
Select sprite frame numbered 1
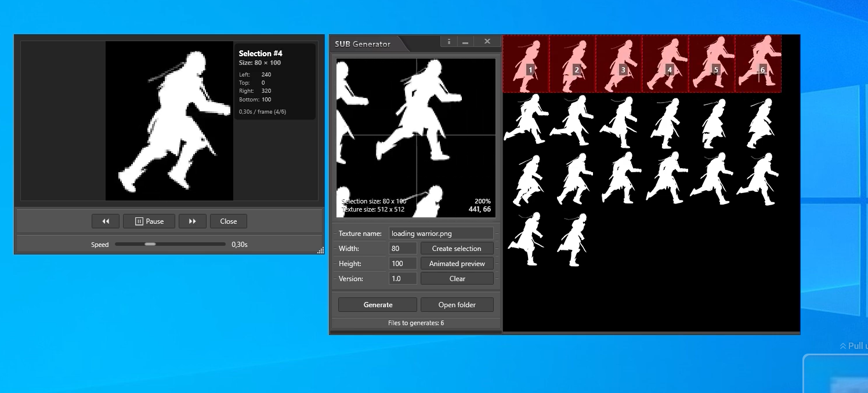coord(526,64)
